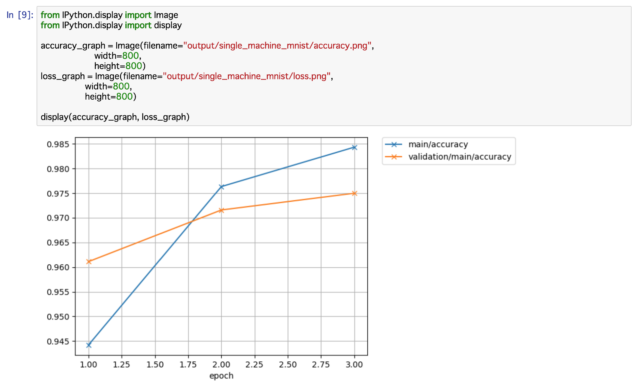
Task: Click the blue marker at epoch 2.00
Action: 222,186
